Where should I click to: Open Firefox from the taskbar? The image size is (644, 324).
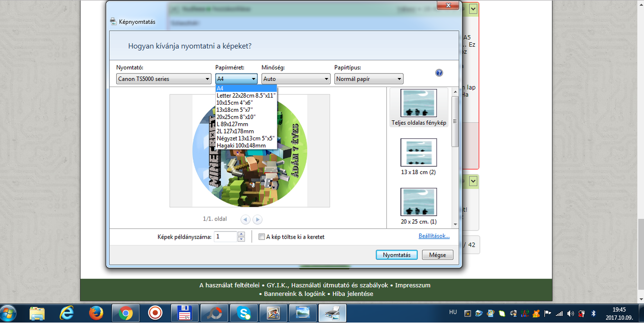[x=96, y=313]
